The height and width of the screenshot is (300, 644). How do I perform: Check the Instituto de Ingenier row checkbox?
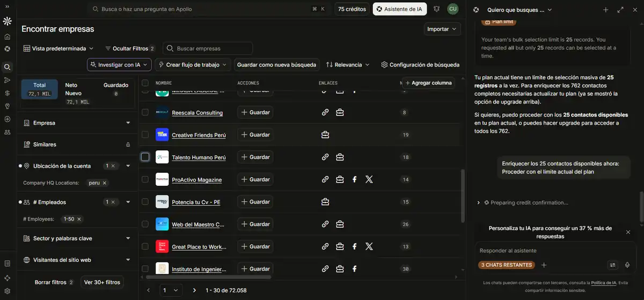click(145, 269)
